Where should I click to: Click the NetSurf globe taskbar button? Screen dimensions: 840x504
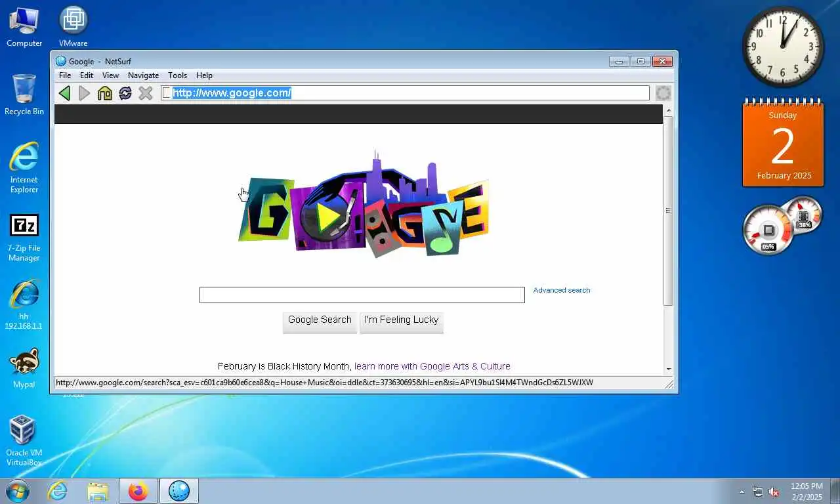tap(178, 491)
